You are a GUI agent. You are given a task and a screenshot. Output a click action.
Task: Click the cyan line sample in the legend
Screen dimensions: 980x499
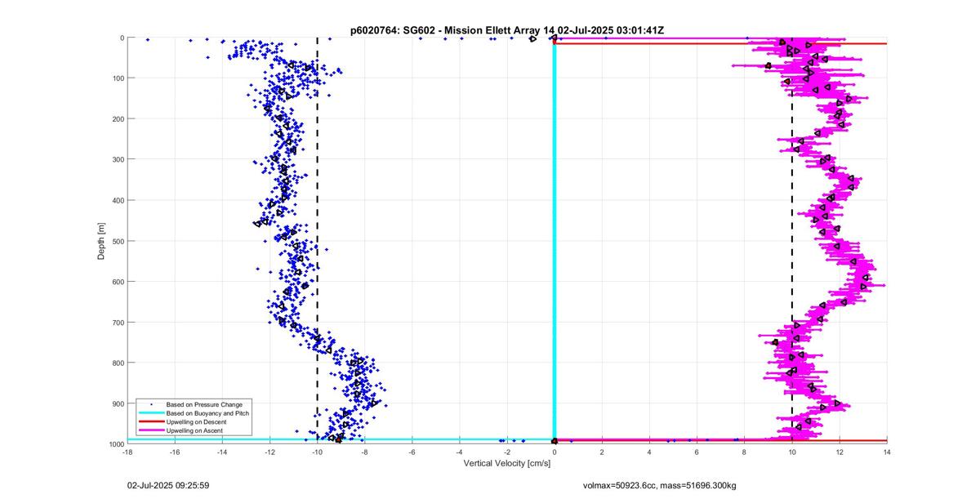click(150, 413)
